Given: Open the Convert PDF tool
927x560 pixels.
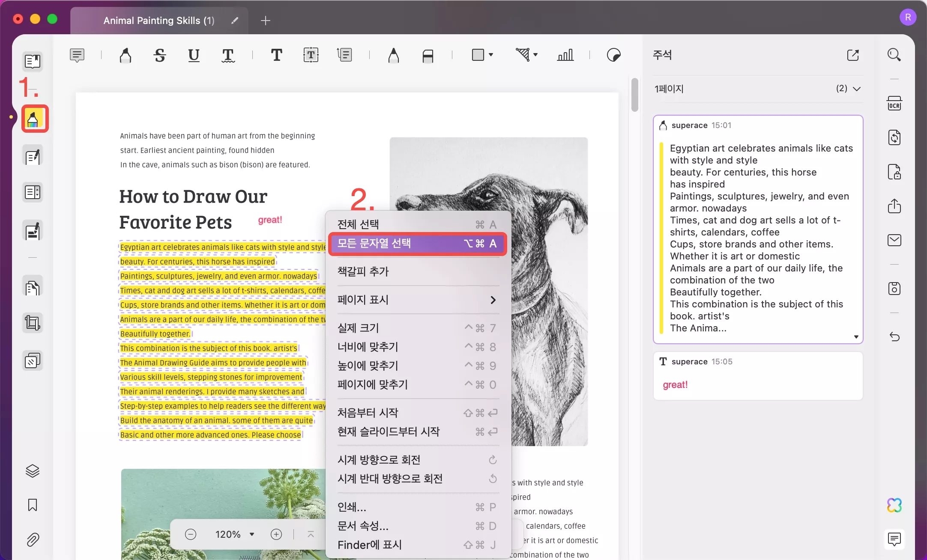Looking at the screenshot, I should tap(894, 137).
